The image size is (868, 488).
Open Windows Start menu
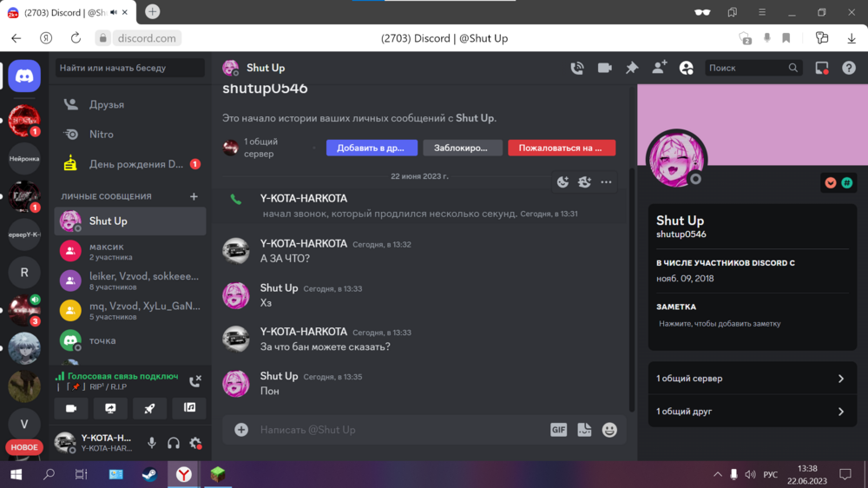[x=16, y=475]
